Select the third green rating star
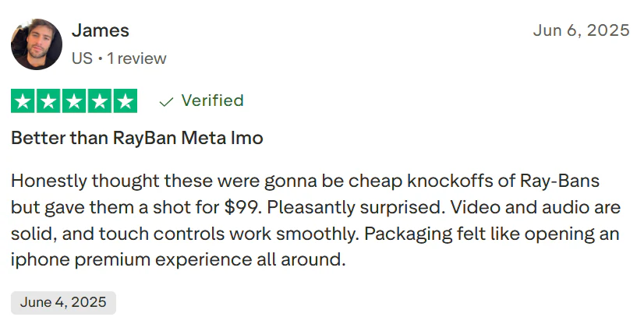The width and height of the screenshot is (644, 331). (x=74, y=101)
